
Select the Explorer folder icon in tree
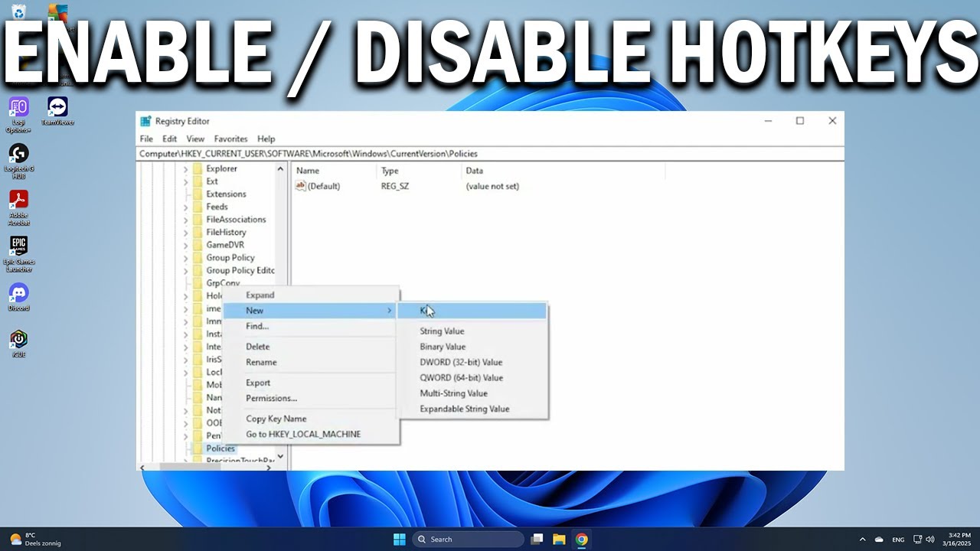coord(198,168)
